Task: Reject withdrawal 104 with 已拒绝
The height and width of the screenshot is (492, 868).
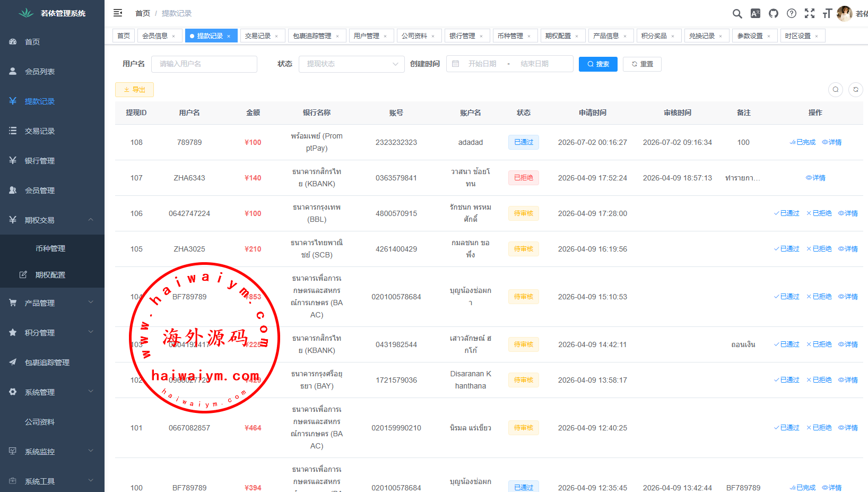Action: tap(819, 297)
